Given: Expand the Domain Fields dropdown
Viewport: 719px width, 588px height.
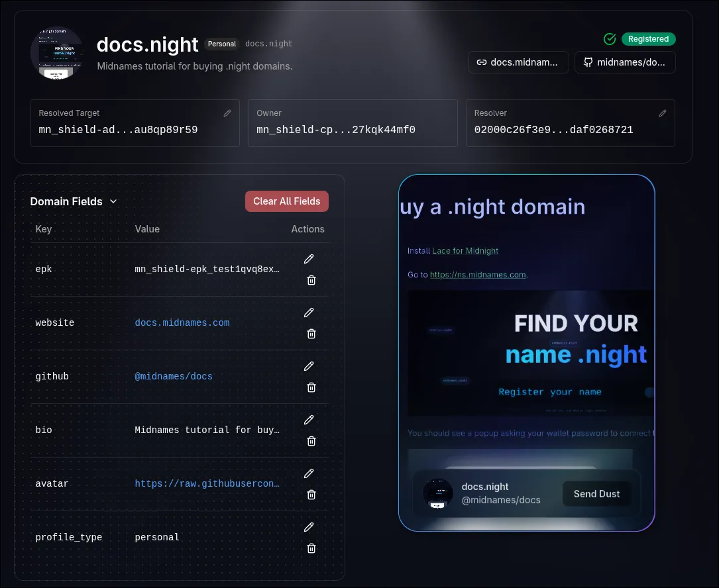Looking at the screenshot, I should tap(113, 201).
